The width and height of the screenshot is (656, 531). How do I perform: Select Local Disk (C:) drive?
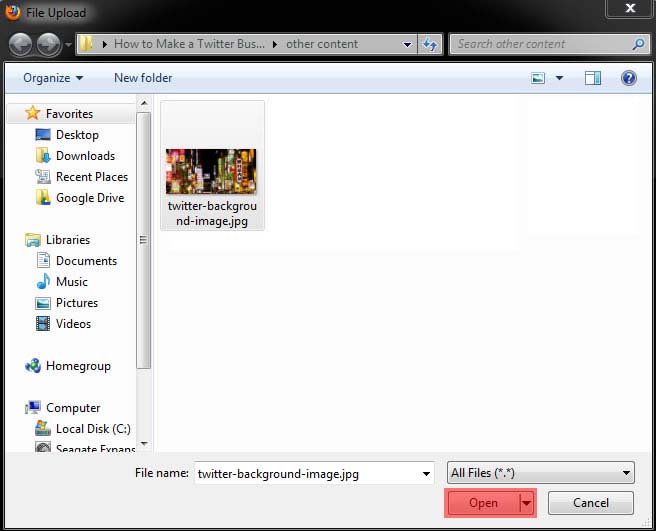point(93,429)
